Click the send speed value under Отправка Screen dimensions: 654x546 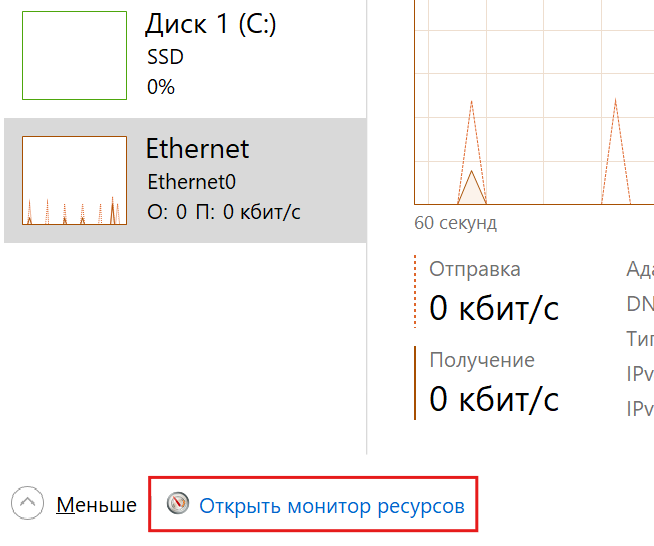tap(493, 309)
